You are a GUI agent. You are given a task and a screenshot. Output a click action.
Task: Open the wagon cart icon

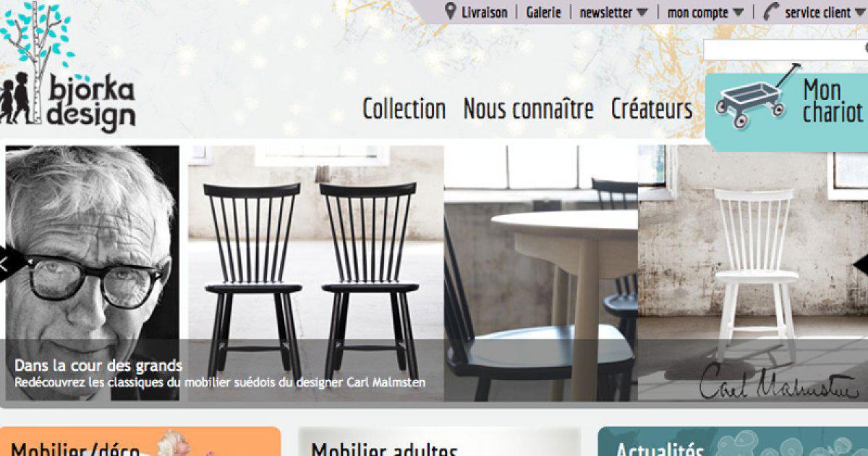757,96
